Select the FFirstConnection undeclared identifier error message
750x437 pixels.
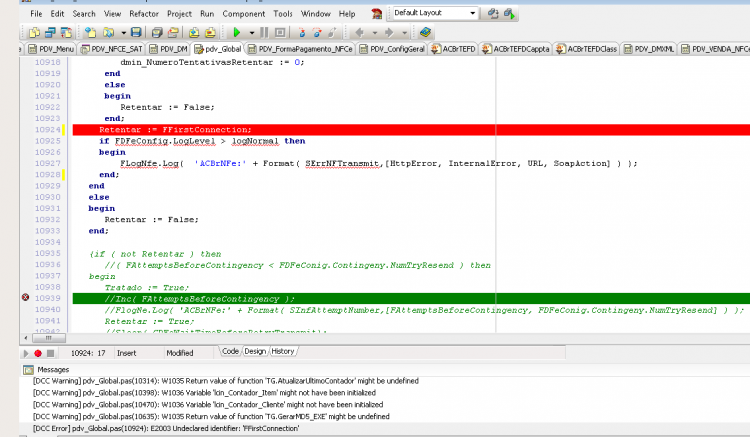click(x=166, y=428)
